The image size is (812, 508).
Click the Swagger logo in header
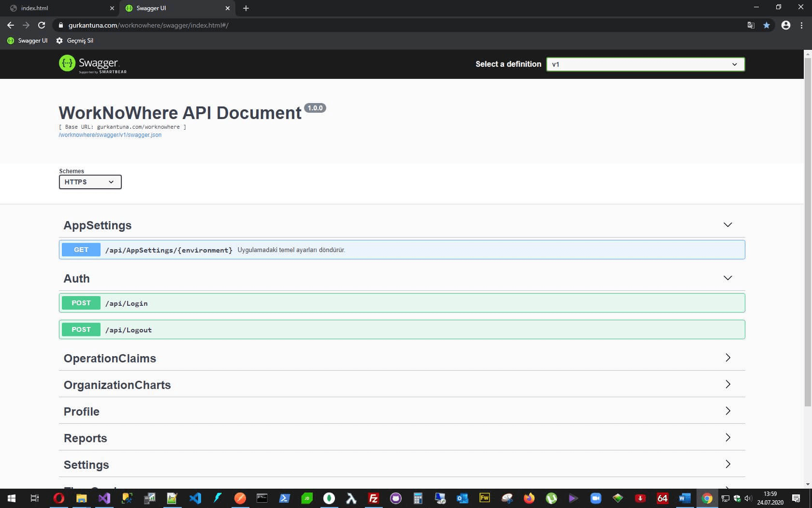coord(92,64)
